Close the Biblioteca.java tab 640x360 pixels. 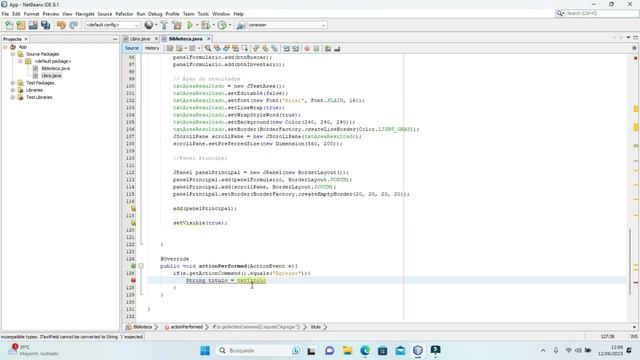209,39
